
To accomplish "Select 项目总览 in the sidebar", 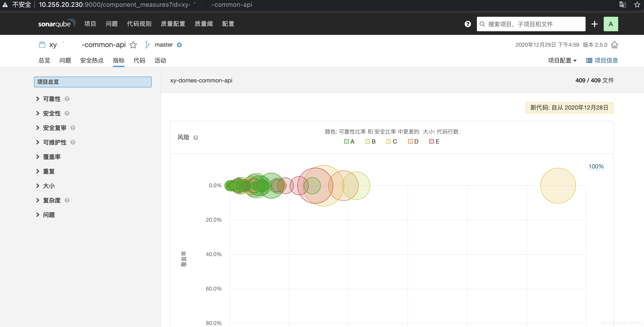I will click(93, 82).
